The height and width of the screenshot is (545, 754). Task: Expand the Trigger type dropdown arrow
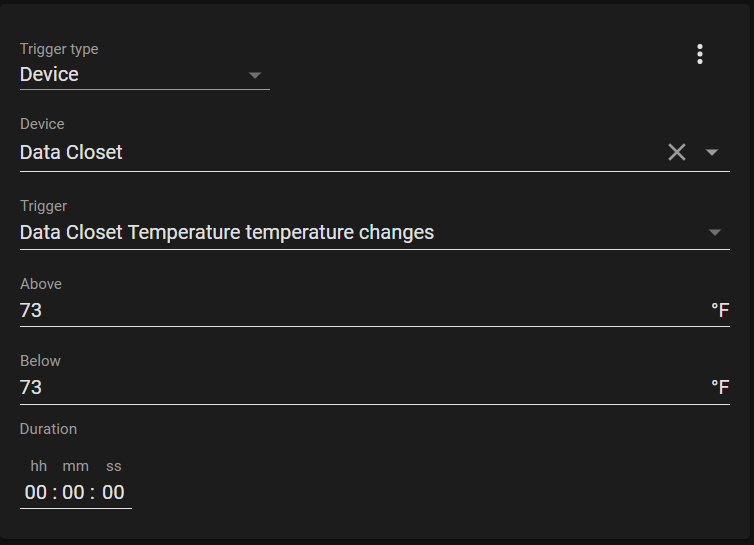(x=254, y=75)
